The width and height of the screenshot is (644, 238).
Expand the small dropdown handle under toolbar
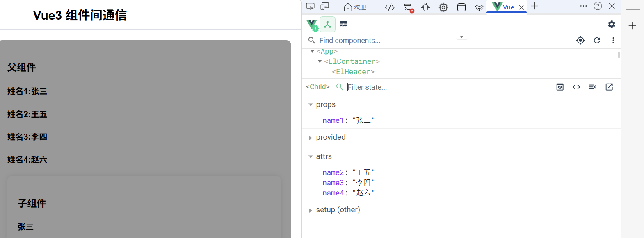462,37
